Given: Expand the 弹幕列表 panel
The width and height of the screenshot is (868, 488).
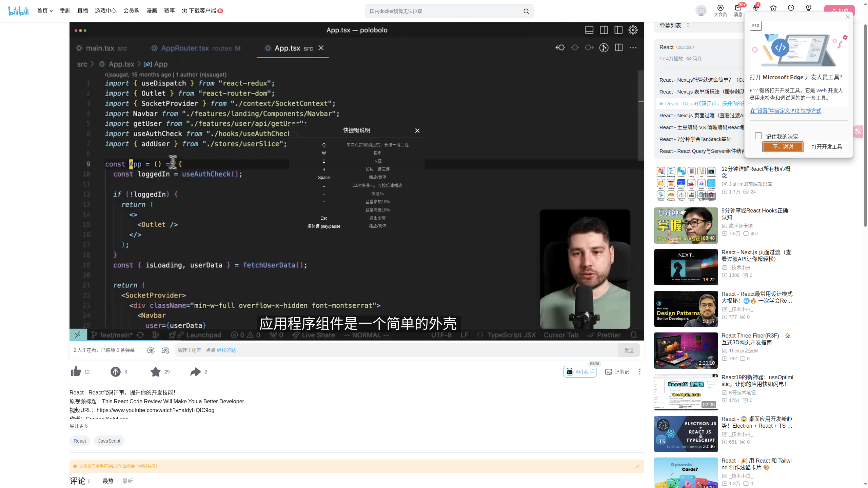Looking at the screenshot, I should (670, 25).
